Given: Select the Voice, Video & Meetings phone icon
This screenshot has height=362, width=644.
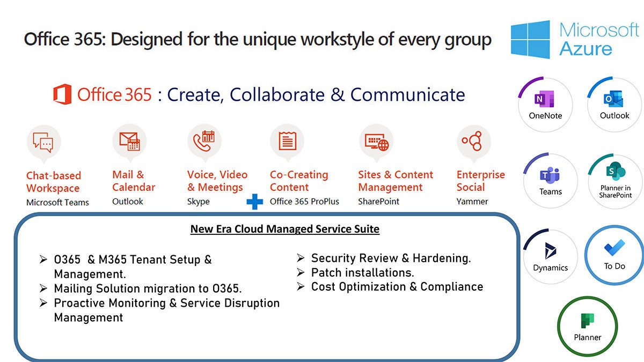Looking at the screenshot, I should (x=204, y=141).
